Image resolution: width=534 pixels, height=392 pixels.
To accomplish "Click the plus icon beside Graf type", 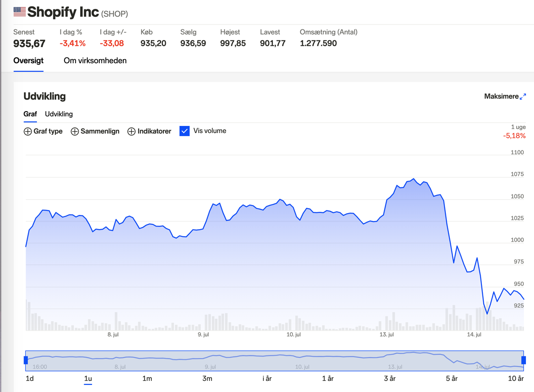I will 28,131.
